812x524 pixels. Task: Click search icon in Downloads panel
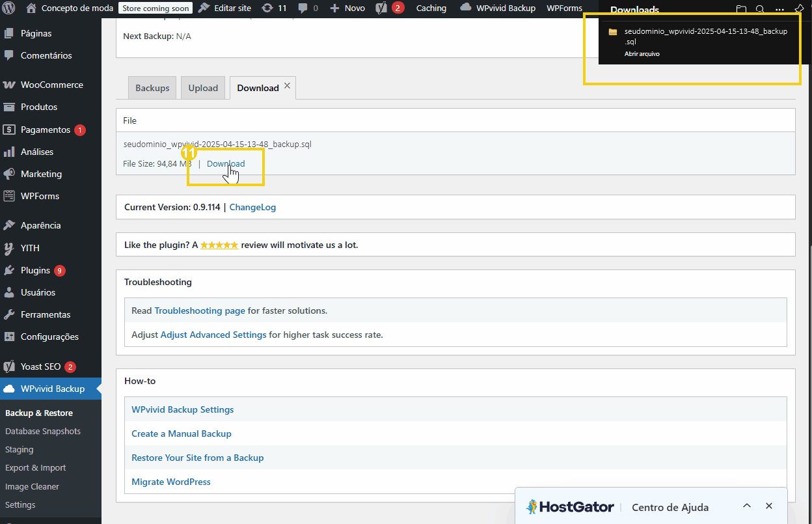[x=760, y=9]
